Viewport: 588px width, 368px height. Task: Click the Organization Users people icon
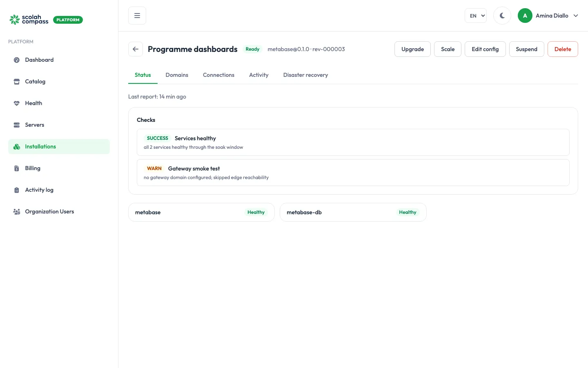pyautogui.click(x=17, y=212)
